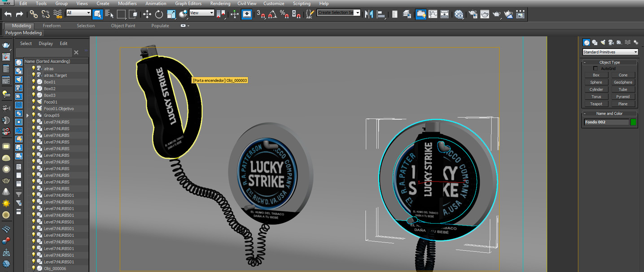Screen dimensions: 644x272
Task: Activate the Select and Rotate tool
Action: [x=159, y=14]
